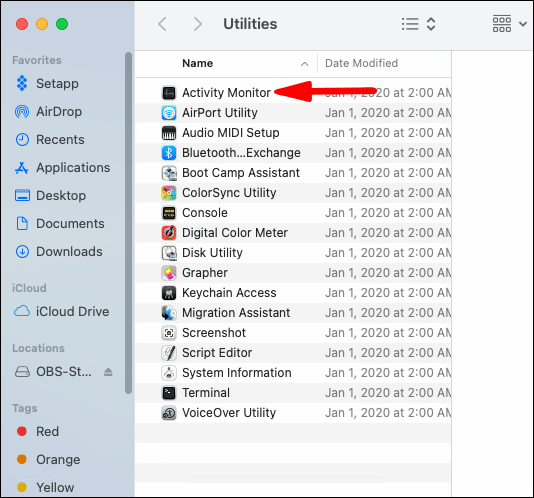Viewport: 534px width, 498px height.
Task: Select the 'Console' file name
Action: [205, 213]
